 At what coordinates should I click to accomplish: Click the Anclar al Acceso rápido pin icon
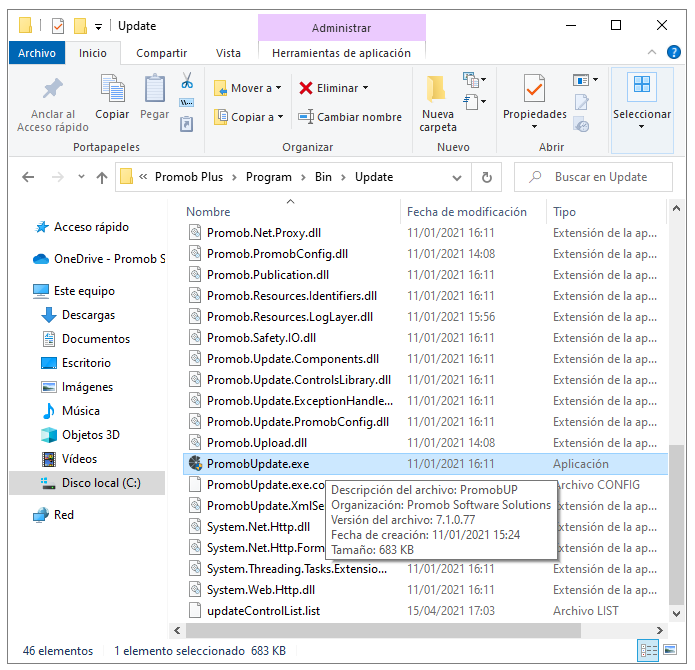click(52, 88)
